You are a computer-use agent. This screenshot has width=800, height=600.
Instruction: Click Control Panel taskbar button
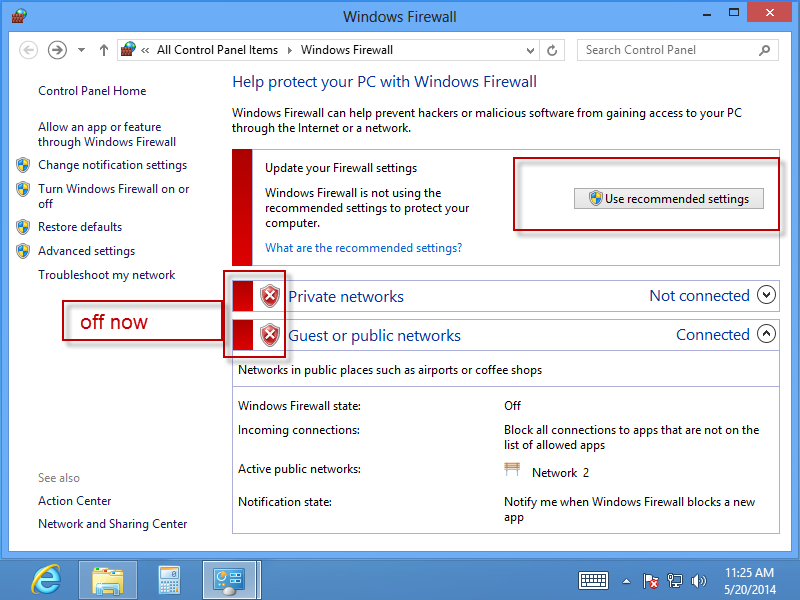coord(230,580)
